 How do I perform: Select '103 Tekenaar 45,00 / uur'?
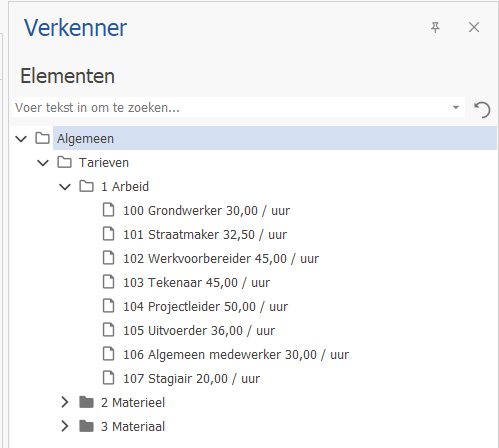[197, 283]
